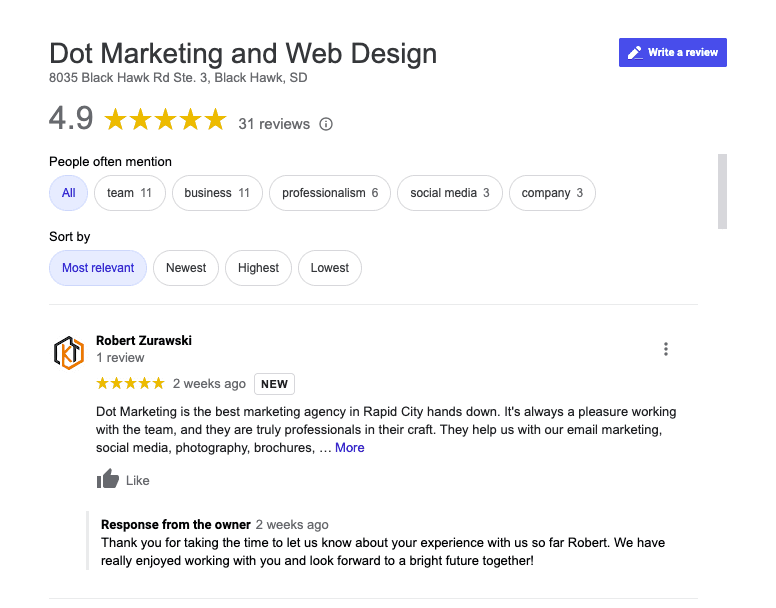Sort reviews by Lowest rating
776x608 pixels.
pyautogui.click(x=330, y=268)
